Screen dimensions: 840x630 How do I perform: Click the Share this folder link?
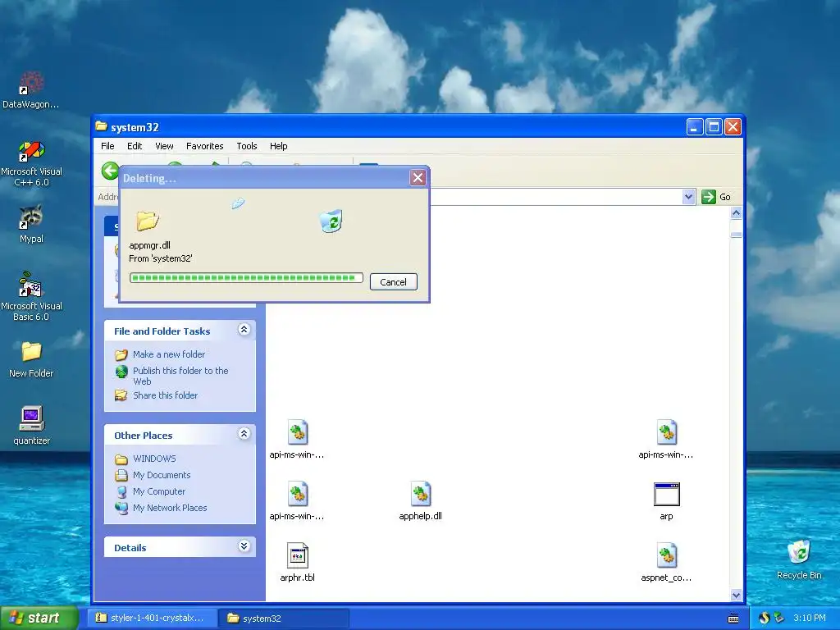pos(165,395)
